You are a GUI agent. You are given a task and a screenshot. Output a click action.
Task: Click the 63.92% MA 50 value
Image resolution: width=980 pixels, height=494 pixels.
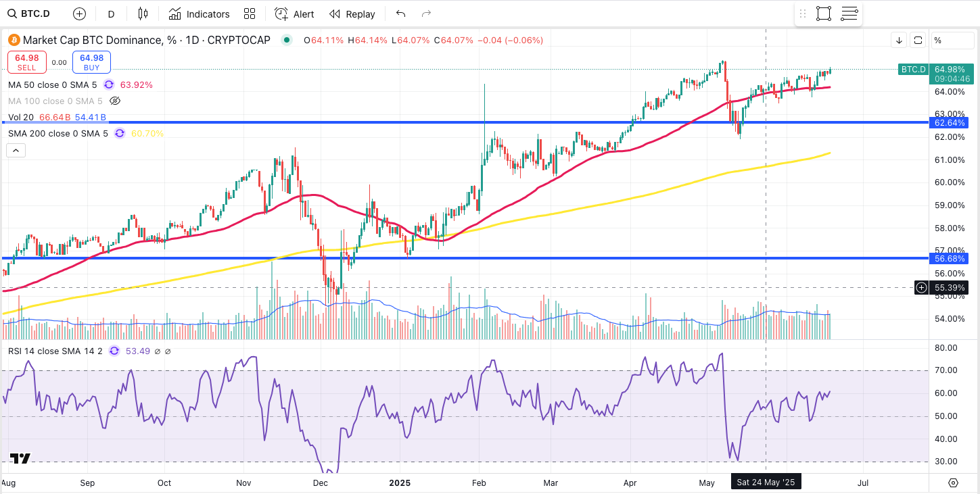click(x=137, y=84)
